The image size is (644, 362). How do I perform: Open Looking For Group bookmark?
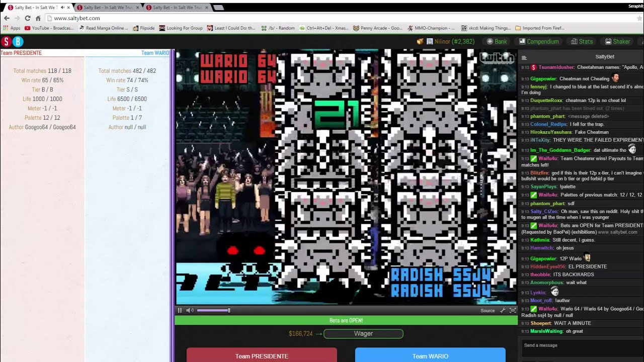click(x=181, y=28)
